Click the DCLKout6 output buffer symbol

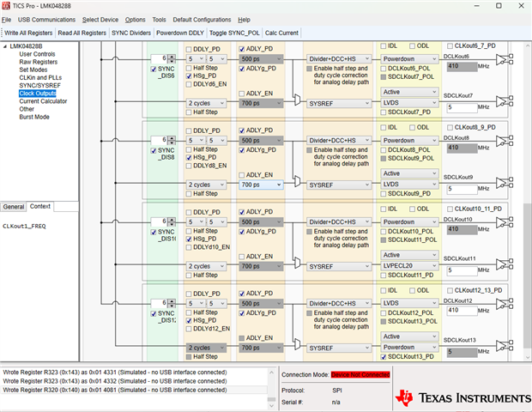(x=505, y=59)
